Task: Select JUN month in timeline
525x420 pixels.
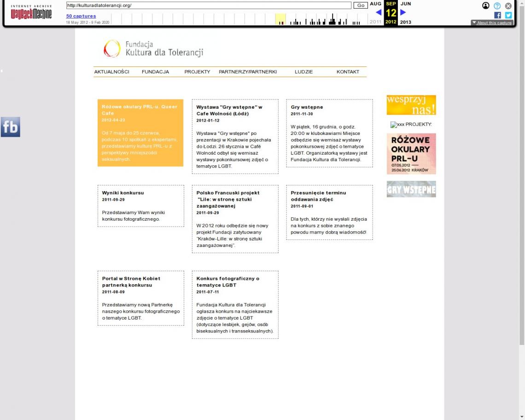Action: coord(405,4)
